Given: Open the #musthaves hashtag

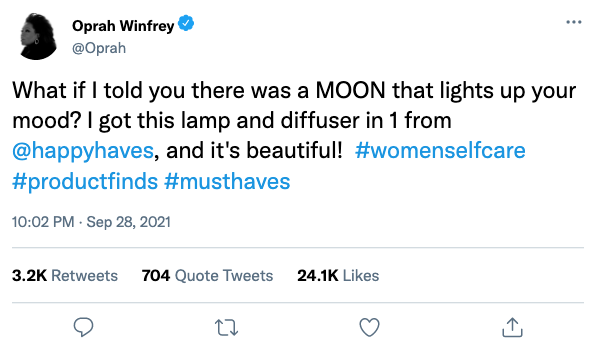Looking at the screenshot, I should pyautogui.click(x=227, y=181).
